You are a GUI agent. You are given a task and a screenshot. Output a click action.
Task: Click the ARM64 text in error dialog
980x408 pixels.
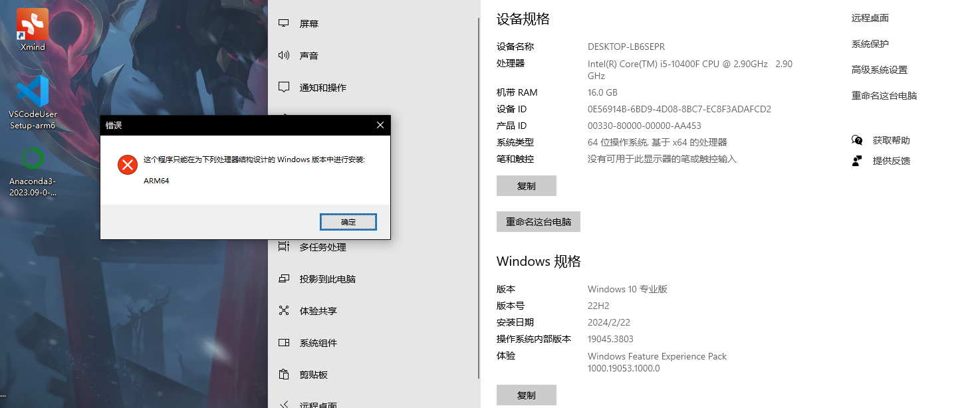pos(156,181)
